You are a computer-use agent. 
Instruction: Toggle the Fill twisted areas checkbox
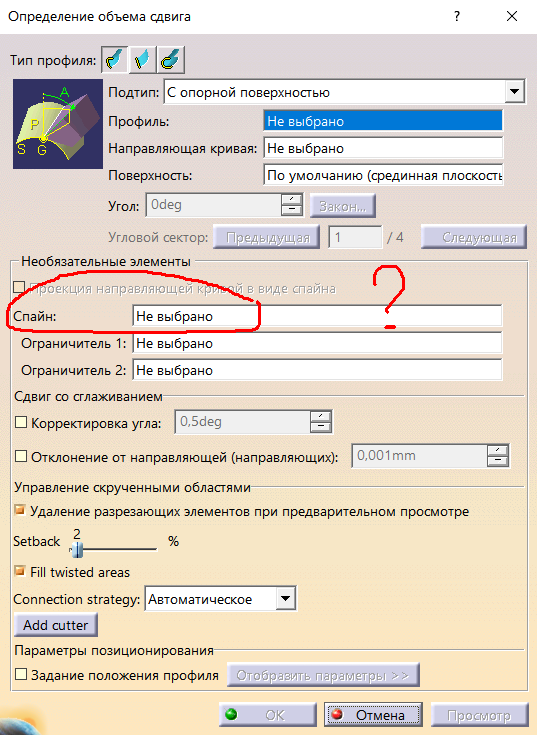(x=20, y=571)
